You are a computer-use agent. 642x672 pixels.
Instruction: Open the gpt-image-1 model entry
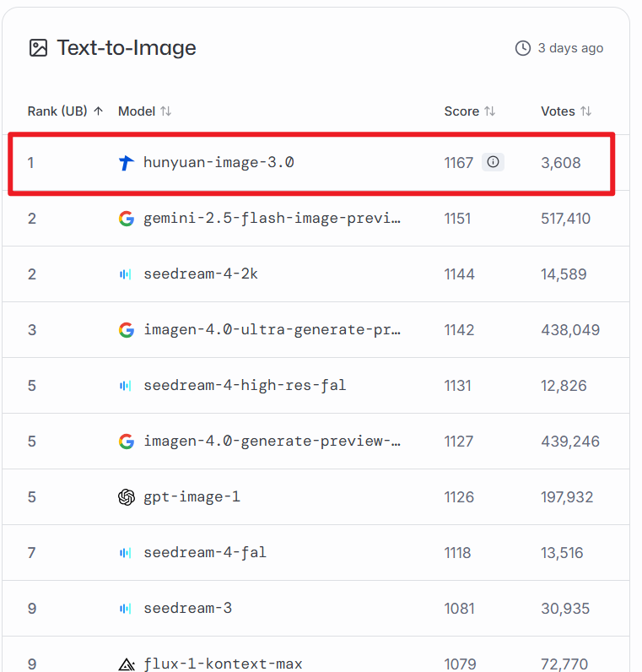tap(192, 497)
